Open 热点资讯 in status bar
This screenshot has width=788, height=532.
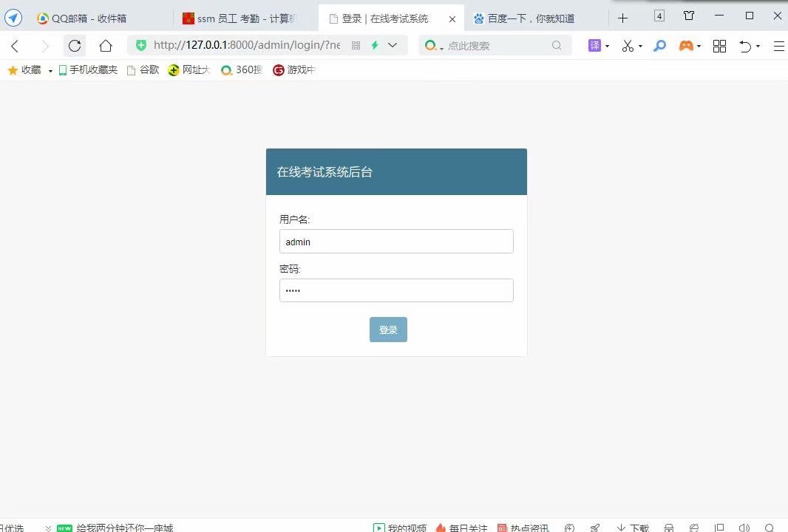(x=523, y=528)
